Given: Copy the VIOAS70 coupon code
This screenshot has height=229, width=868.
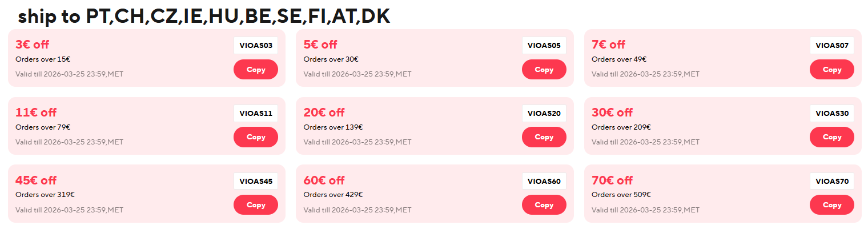Looking at the screenshot, I should coord(831,205).
